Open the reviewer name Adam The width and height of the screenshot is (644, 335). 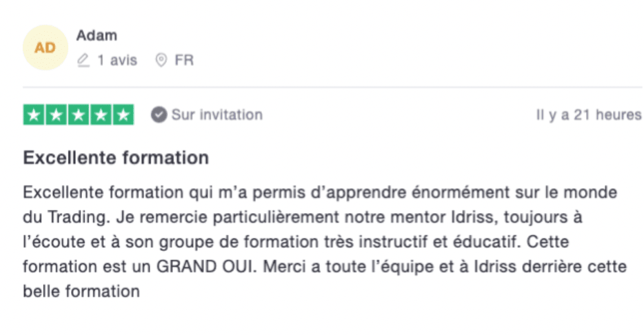click(97, 36)
